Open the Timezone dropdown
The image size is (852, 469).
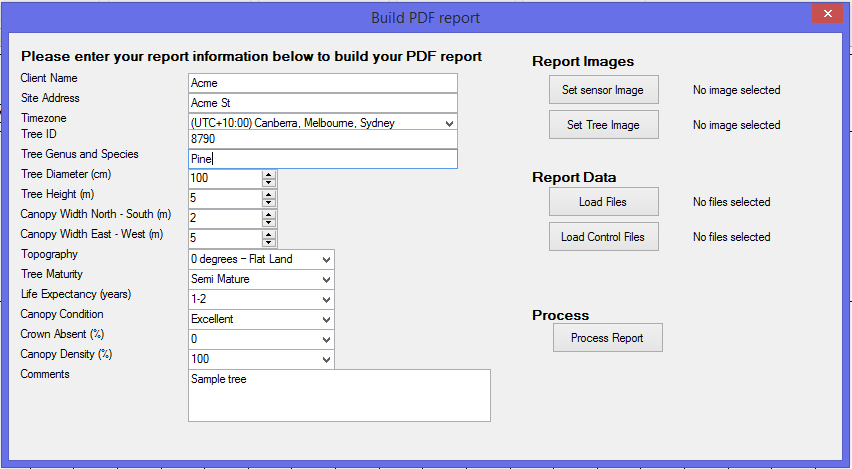tap(449, 123)
